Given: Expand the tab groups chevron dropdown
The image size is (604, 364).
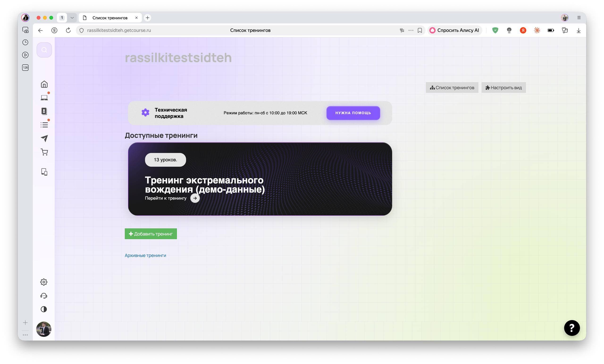Looking at the screenshot, I should click(72, 18).
